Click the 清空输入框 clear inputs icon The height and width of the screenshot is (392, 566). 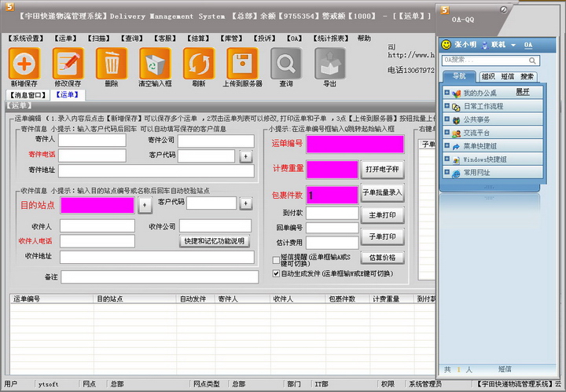pos(155,63)
